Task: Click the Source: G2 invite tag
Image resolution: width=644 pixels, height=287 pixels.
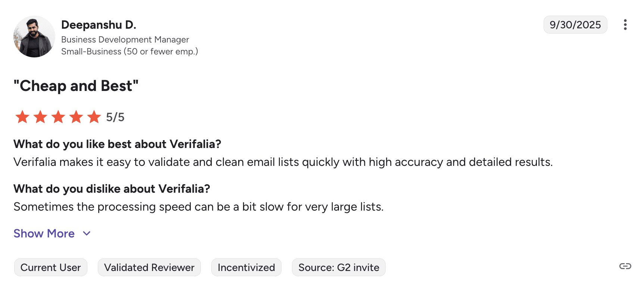Action: (339, 267)
